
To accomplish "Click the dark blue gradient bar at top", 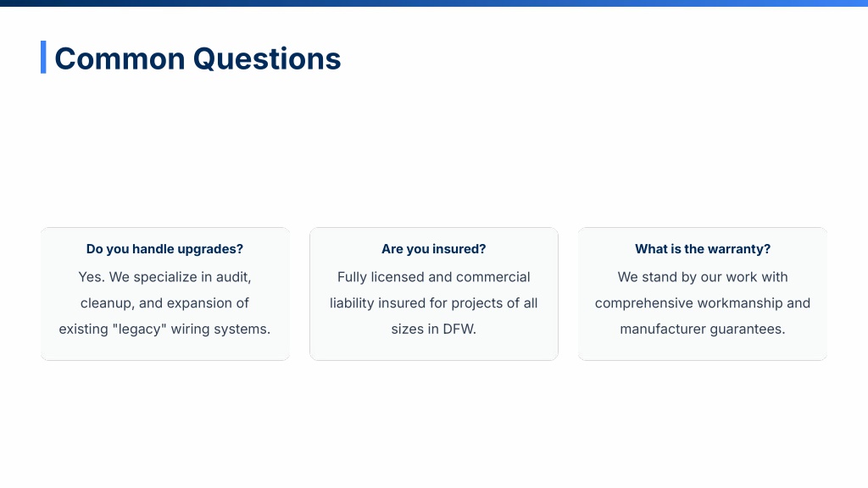I will 434,3.
